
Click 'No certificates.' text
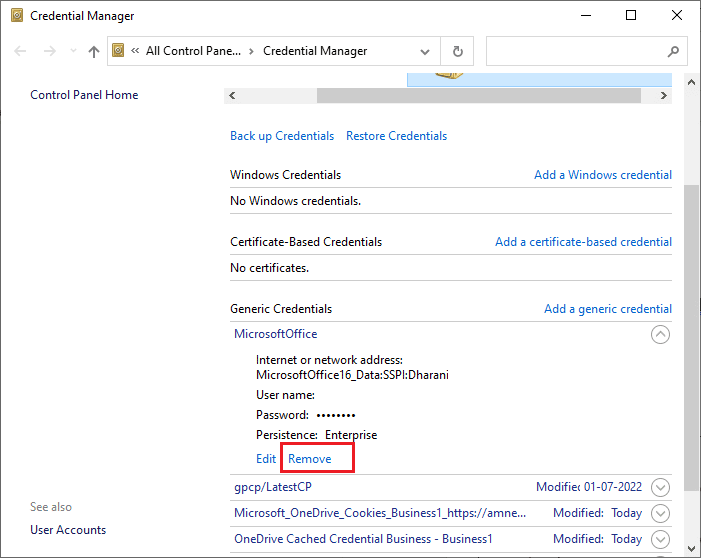(x=270, y=268)
